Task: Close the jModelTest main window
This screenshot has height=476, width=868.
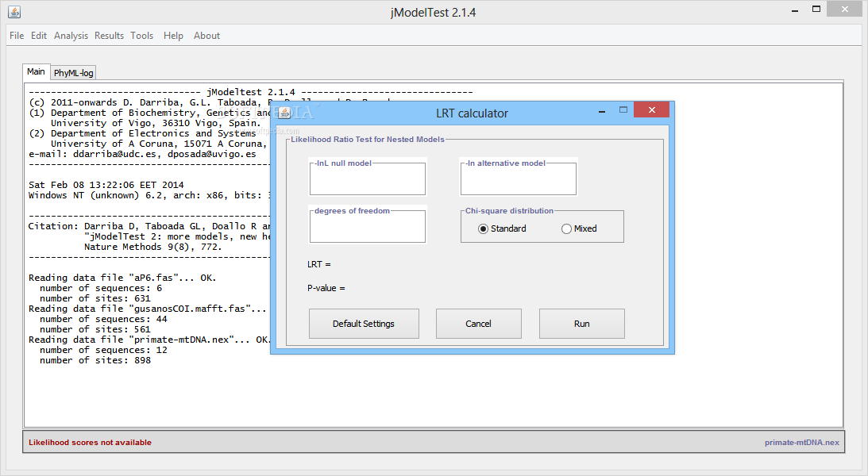Action: (x=845, y=9)
